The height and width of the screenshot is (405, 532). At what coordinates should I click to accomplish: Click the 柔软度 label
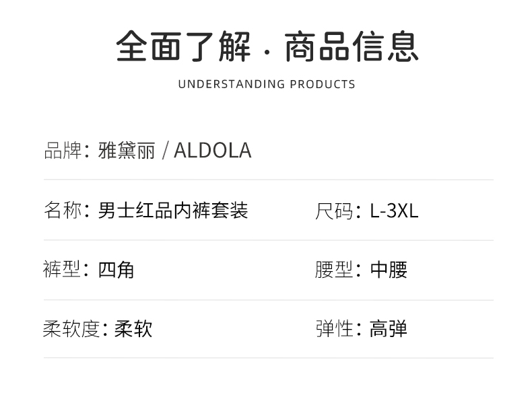coord(71,329)
